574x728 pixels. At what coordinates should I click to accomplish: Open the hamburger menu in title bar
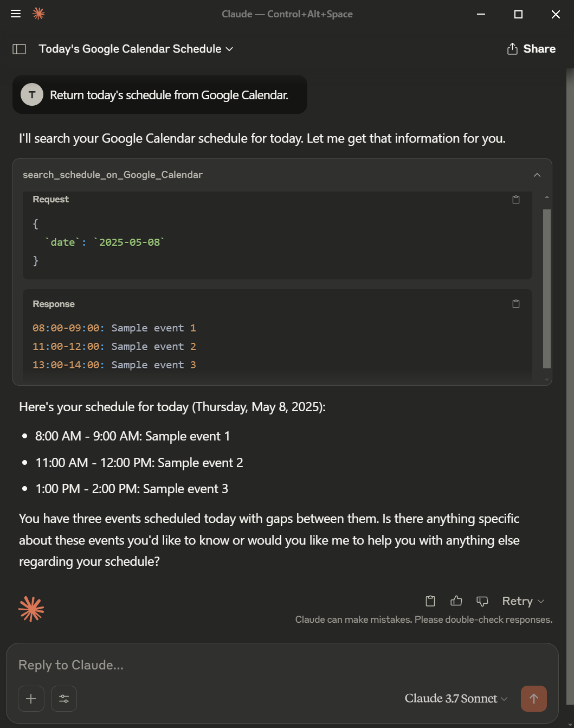tap(16, 14)
